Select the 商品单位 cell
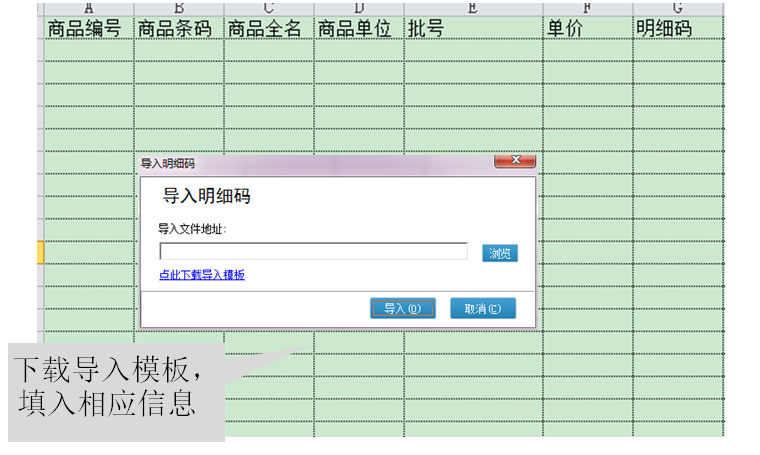The width and height of the screenshot is (760, 455). click(x=358, y=29)
